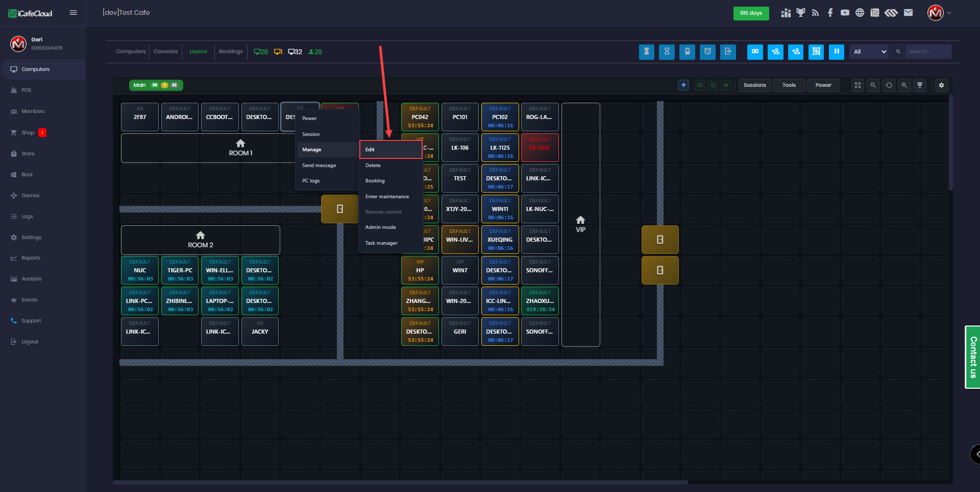Image resolution: width=980 pixels, height=492 pixels.
Task: Click the Sessions button
Action: point(754,85)
